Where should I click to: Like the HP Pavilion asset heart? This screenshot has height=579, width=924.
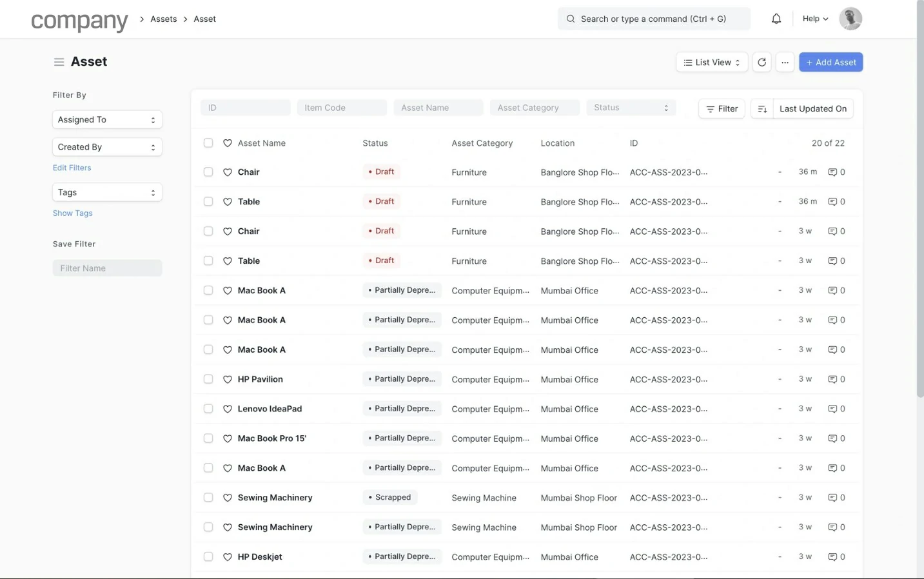228,379
